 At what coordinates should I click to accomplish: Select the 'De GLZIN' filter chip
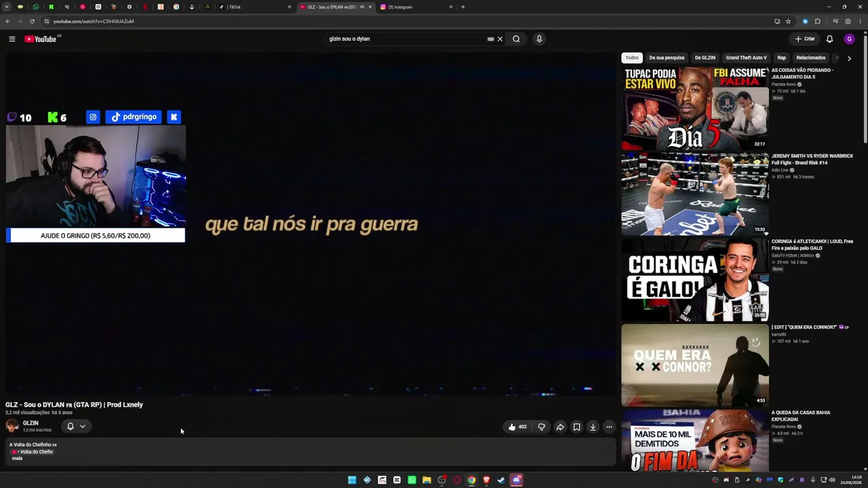click(705, 58)
